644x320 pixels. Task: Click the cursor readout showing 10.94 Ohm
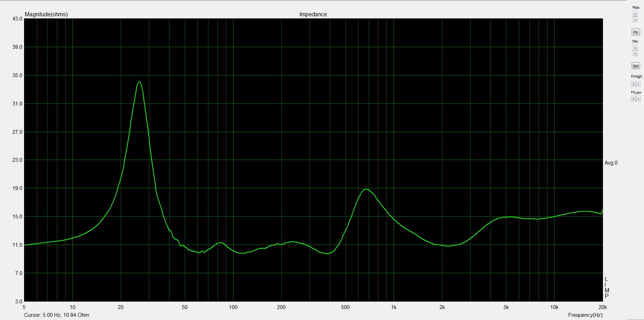[57, 315]
